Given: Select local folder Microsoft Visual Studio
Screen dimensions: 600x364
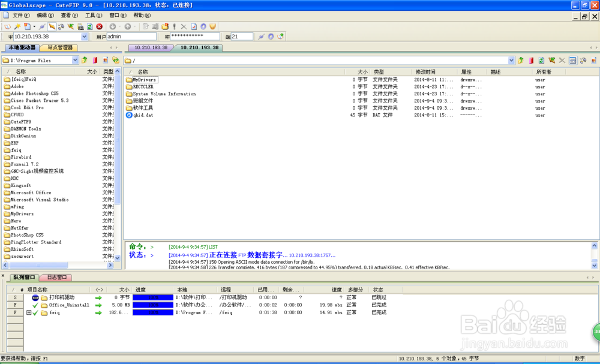Looking at the screenshot, I should point(40,200).
